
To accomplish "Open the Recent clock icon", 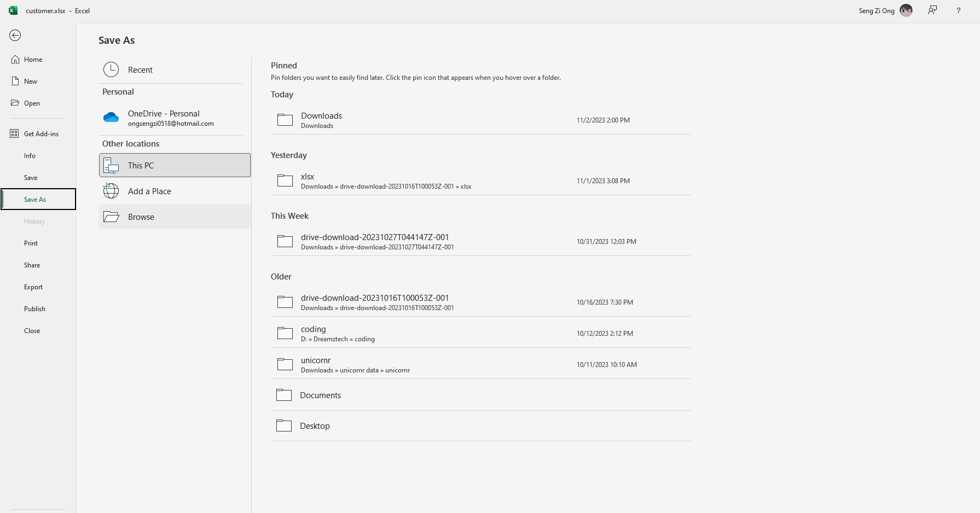I will [x=111, y=69].
